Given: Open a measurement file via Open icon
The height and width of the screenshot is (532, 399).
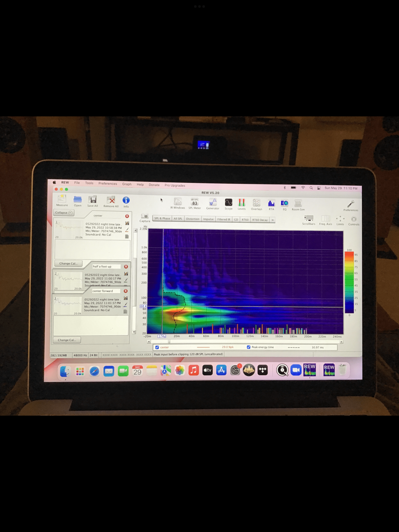Looking at the screenshot, I should 77,201.
